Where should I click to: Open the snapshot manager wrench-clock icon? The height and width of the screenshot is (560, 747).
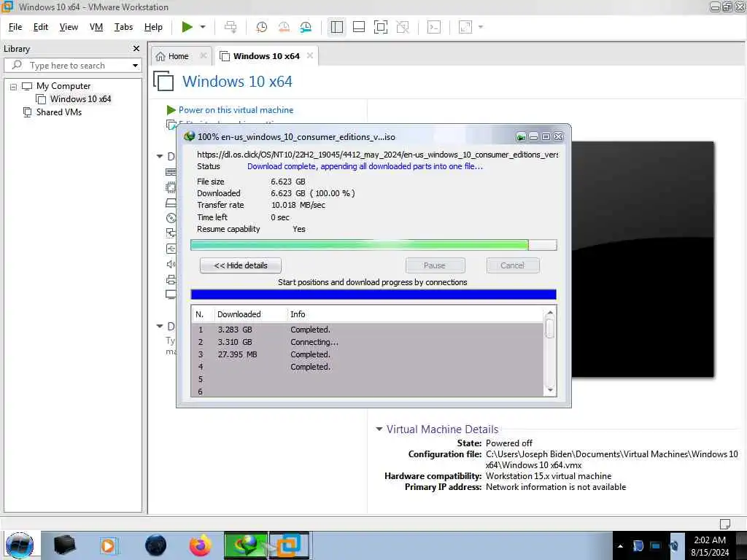tap(306, 27)
